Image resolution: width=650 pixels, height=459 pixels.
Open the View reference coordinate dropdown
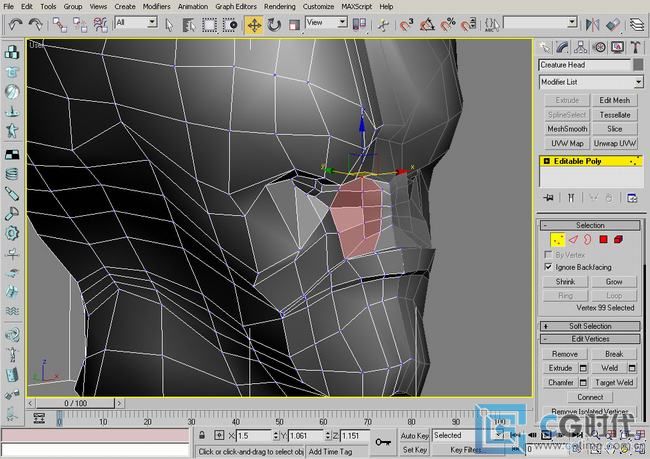click(326, 22)
